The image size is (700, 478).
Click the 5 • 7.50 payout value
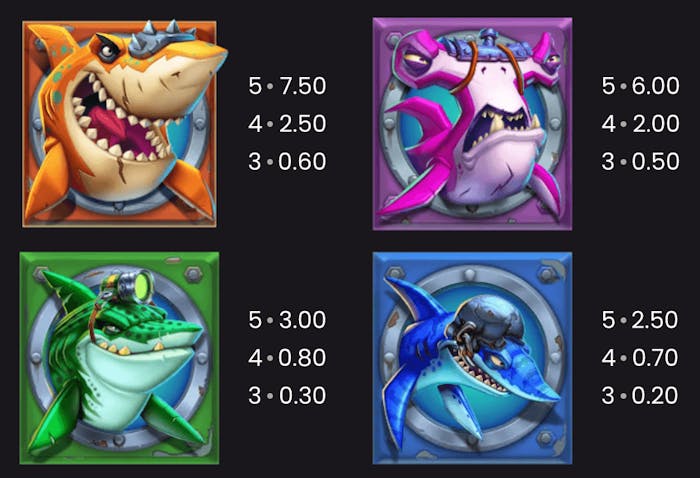[x=287, y=86]
